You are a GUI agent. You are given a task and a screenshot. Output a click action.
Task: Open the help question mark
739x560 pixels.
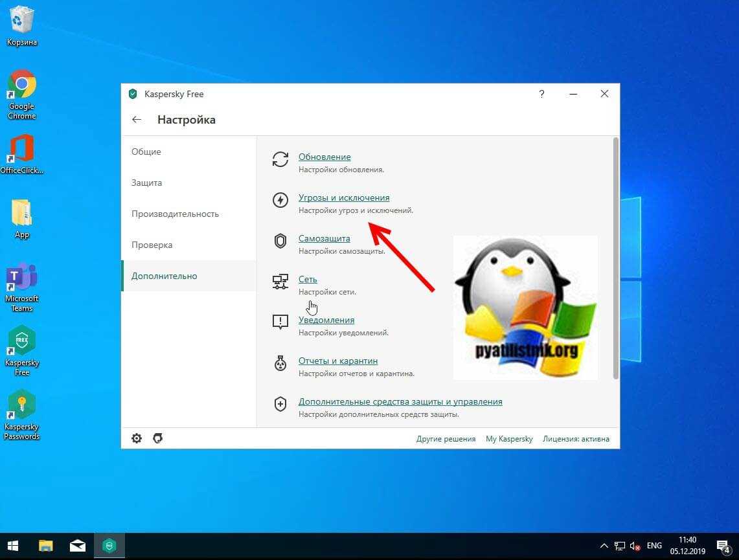pyautogui.click(x=542, y=94)
